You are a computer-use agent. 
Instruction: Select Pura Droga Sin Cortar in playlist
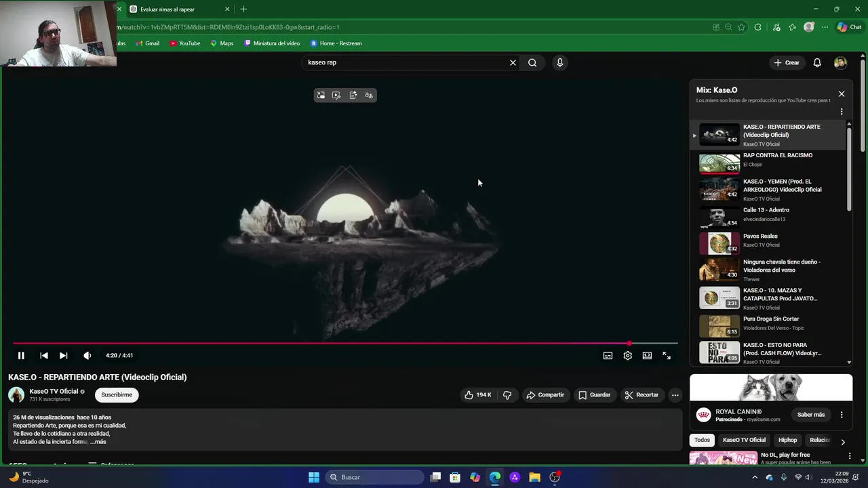768,326
